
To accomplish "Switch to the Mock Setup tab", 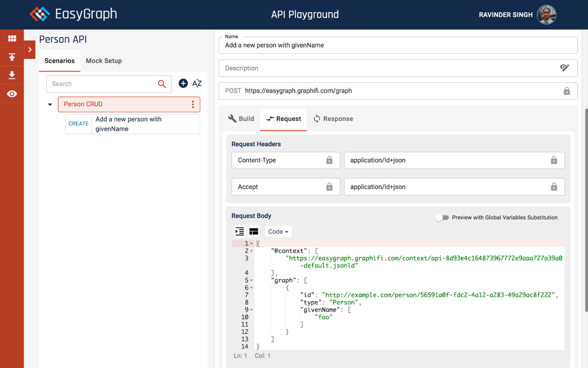I will click(104, 61).
